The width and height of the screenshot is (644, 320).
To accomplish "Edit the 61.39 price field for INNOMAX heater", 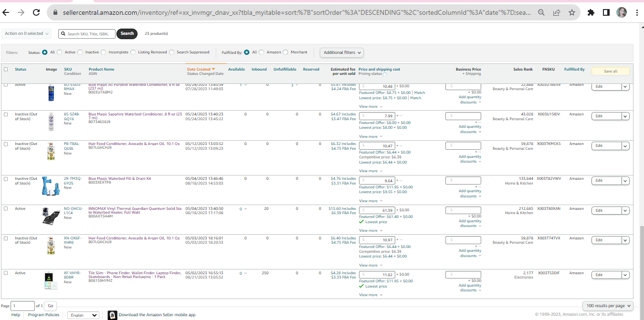I will 377,210.
